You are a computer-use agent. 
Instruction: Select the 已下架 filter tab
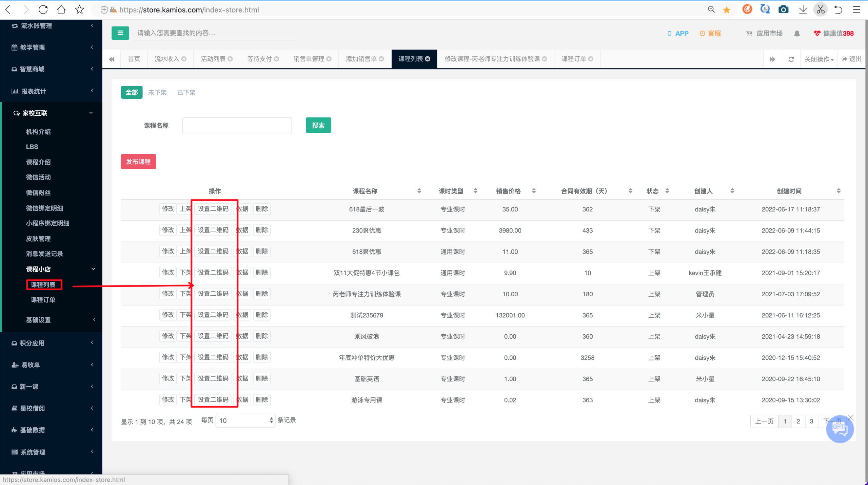[x=186, y=92]
